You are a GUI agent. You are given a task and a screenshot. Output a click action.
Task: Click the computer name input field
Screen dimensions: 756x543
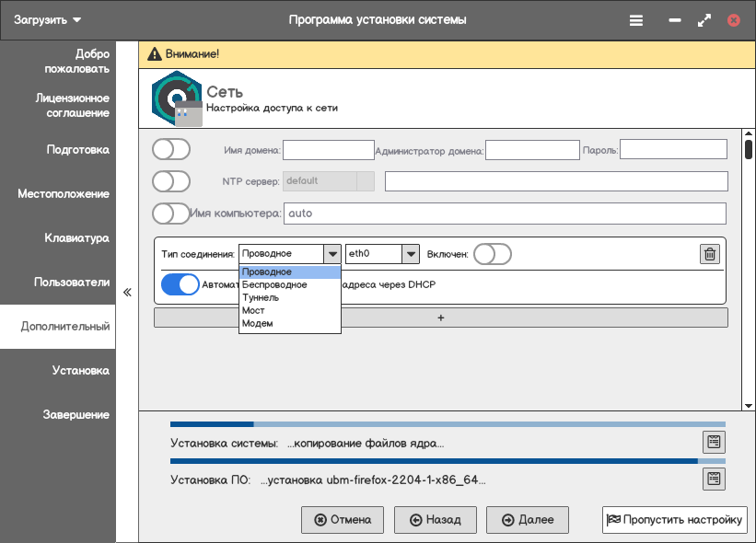click(x=505, y=214)
